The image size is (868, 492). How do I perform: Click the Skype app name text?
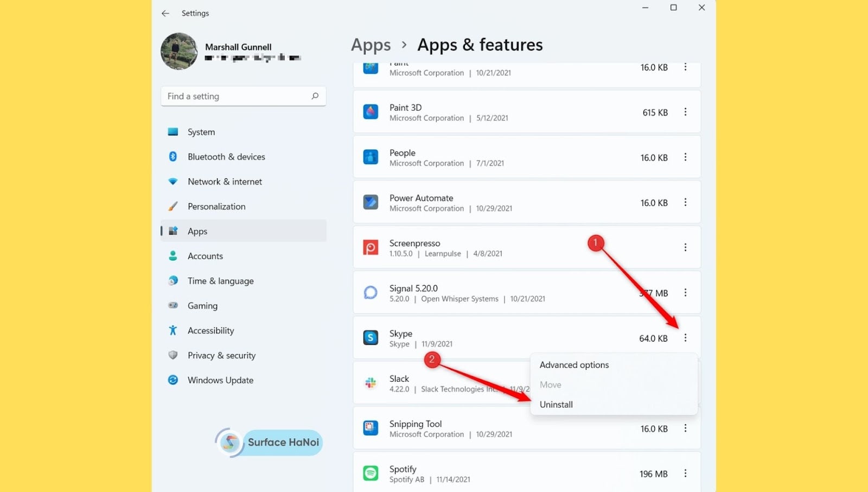[x=401, y=333]
